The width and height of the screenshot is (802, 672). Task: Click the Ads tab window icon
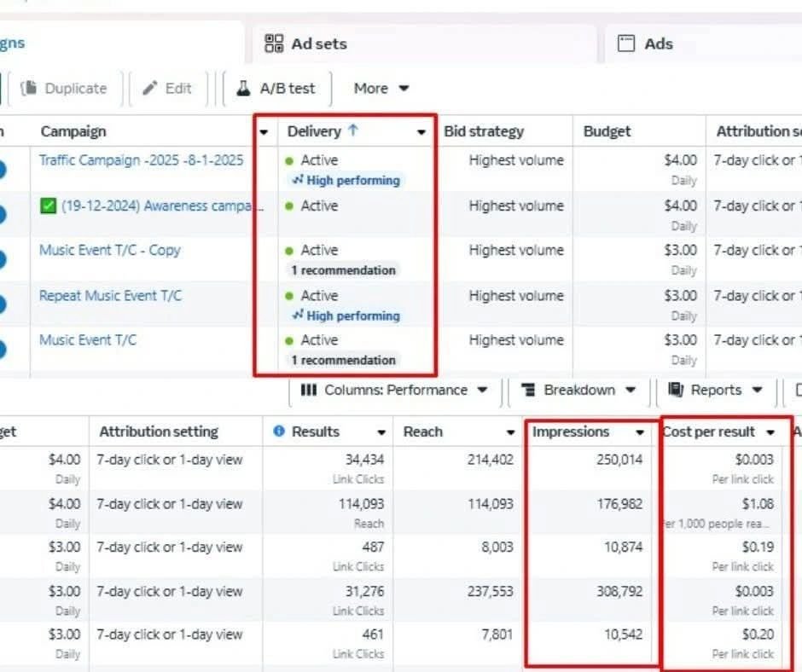coord(626,43)
